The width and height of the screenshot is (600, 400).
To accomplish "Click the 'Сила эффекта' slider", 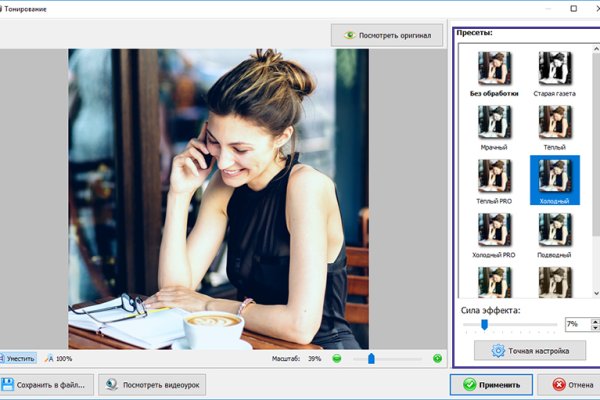I will click(x=508, y=324).
